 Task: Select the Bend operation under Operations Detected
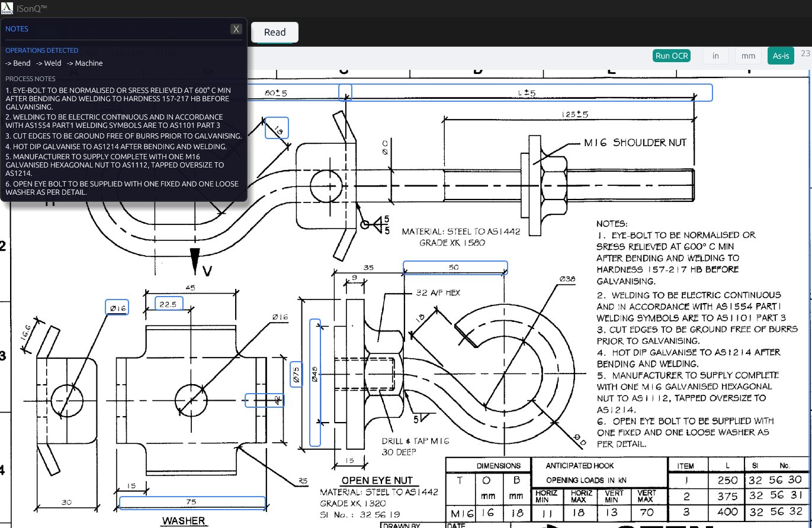18,63
